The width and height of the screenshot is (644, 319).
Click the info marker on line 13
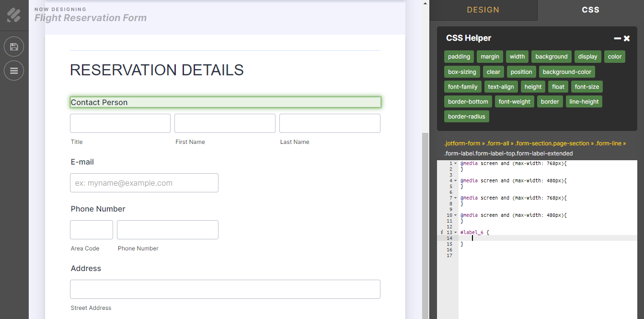[x=442, y=233]
